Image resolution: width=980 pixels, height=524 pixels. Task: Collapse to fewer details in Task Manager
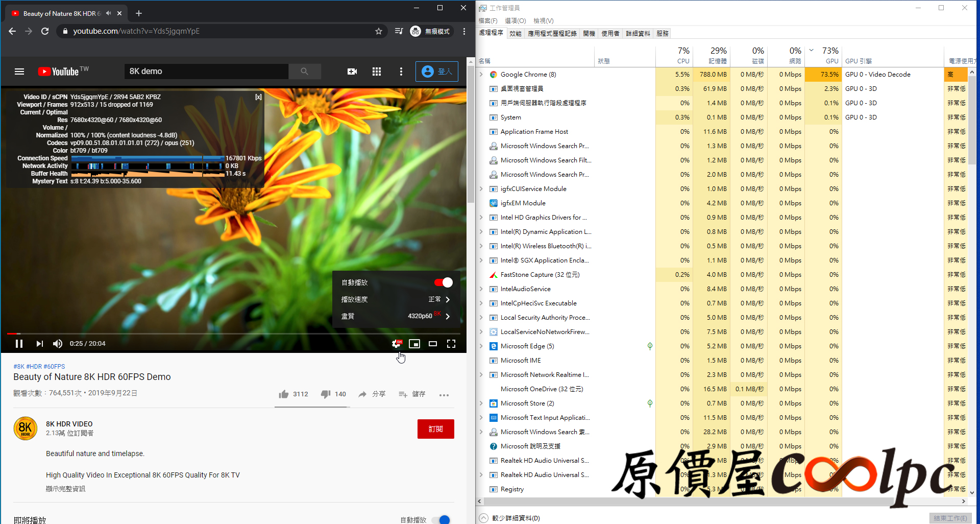(x=509, y=518)
